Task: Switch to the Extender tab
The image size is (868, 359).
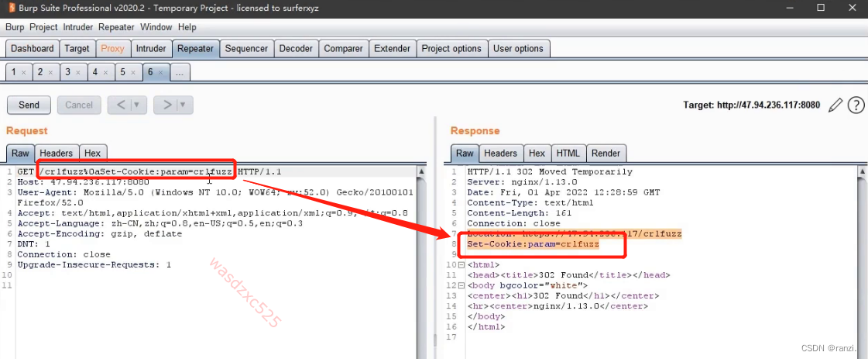Action: tap(392, 48)
